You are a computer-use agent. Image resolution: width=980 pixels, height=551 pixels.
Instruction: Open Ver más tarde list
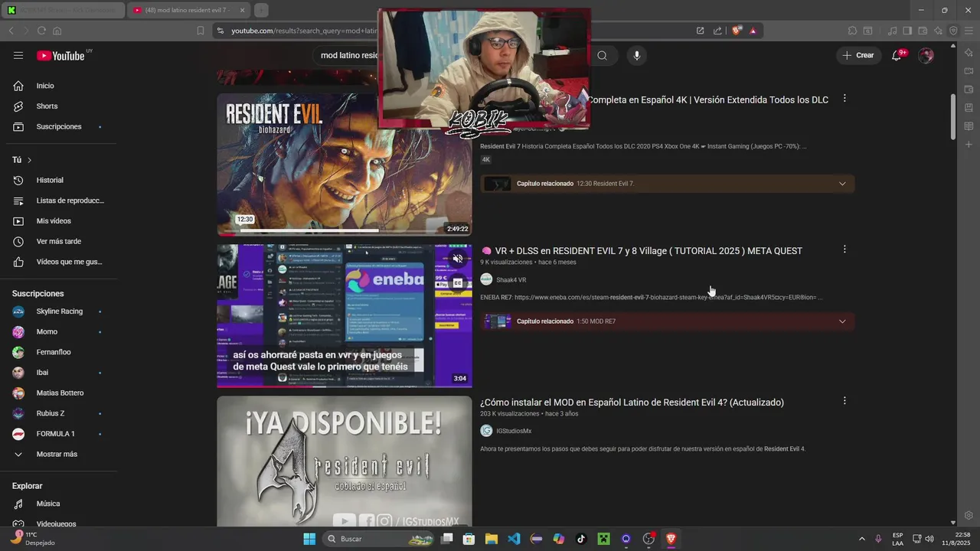coord(58,242)
